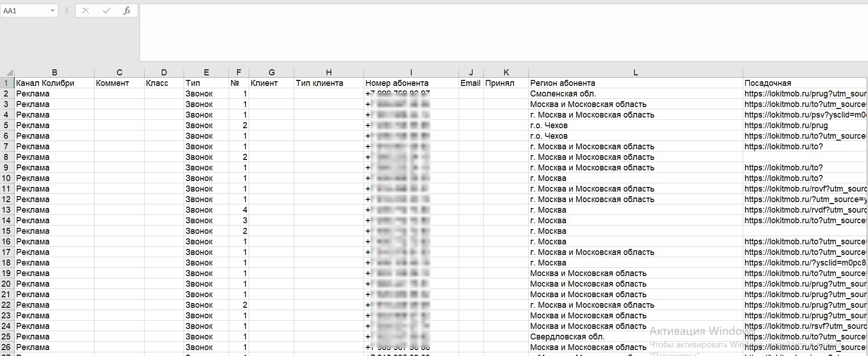Click region cell in row 3 'Москва и Московская область'
868x356 pixels.
pyautogui.click(x=635, y=104)
